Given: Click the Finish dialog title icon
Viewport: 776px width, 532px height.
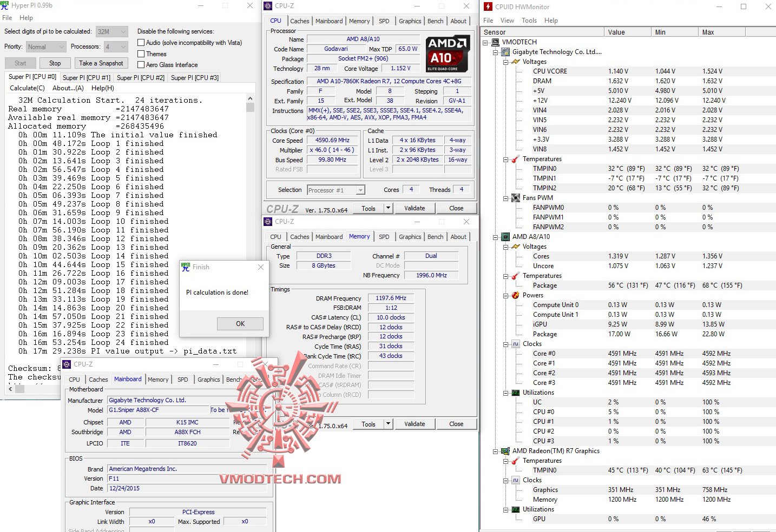Looking at the screenshot, I should 186,267.
